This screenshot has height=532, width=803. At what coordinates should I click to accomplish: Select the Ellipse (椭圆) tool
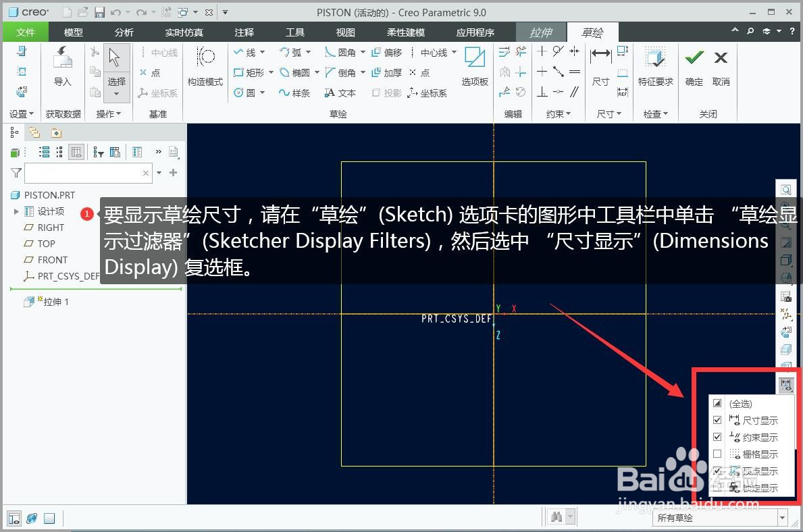295,73
